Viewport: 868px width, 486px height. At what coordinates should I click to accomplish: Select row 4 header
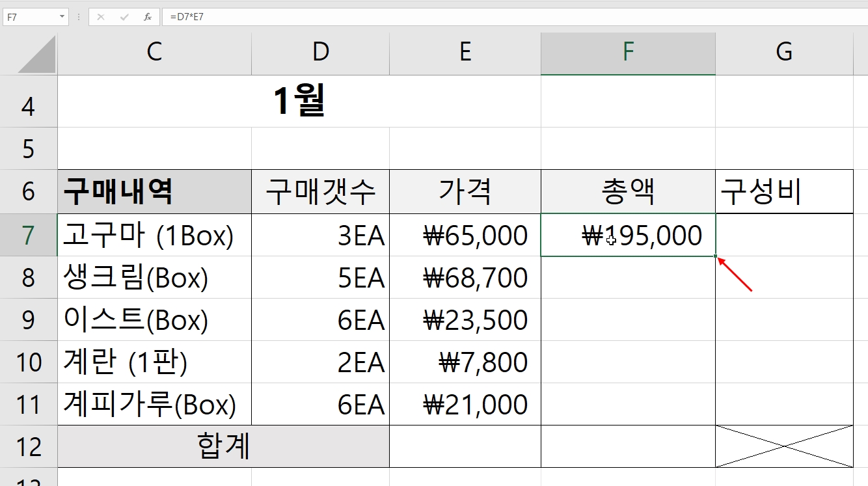29,101
